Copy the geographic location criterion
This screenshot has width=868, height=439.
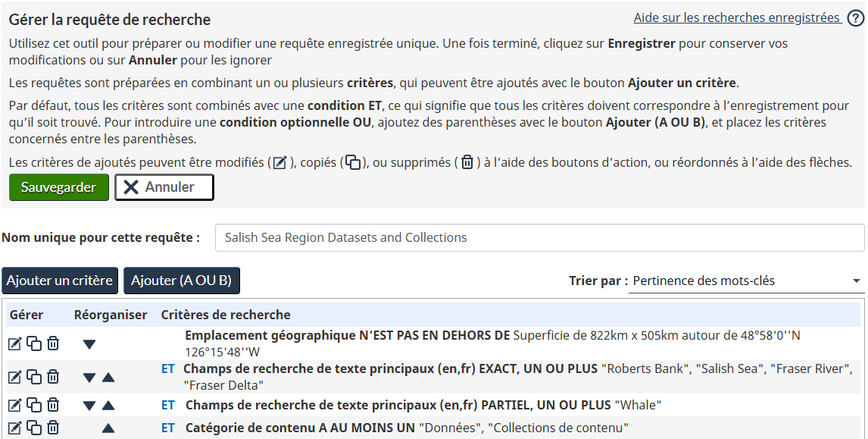tap(33, 343)
